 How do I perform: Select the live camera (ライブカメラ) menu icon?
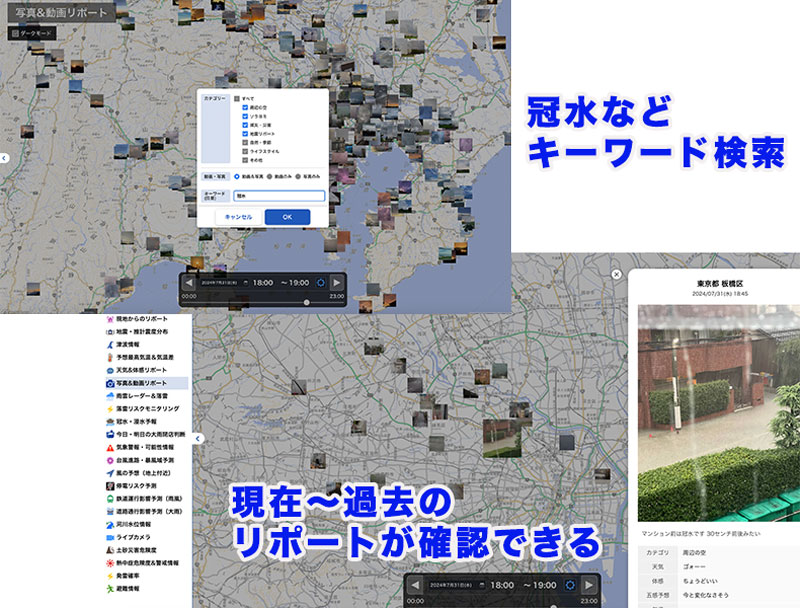click(x=109, y=537)
